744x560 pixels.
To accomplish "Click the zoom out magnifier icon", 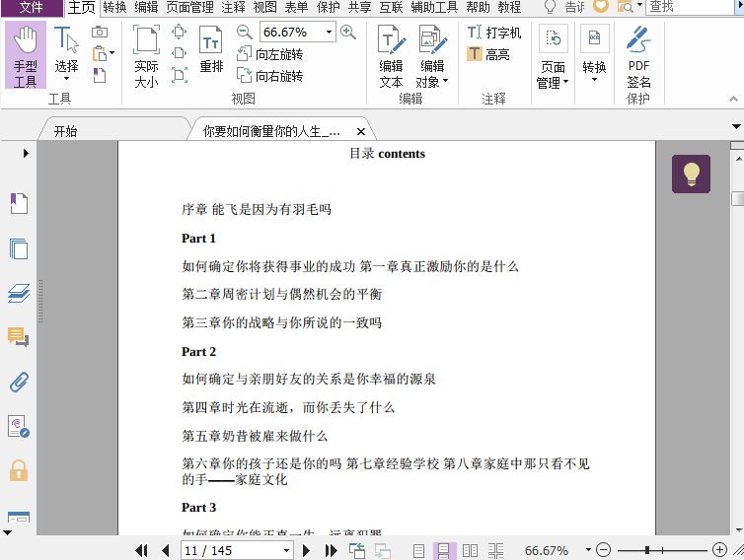I will pyautogui.click(x=245, y=33).
